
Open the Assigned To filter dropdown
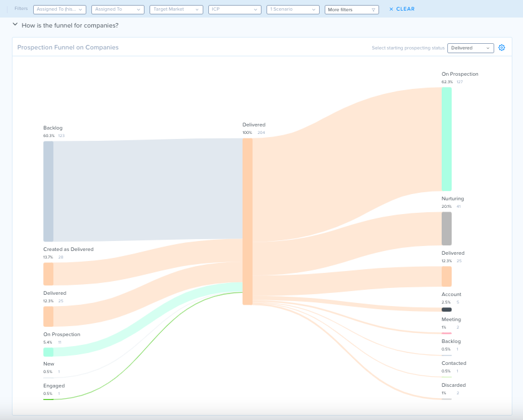(118, 9)
